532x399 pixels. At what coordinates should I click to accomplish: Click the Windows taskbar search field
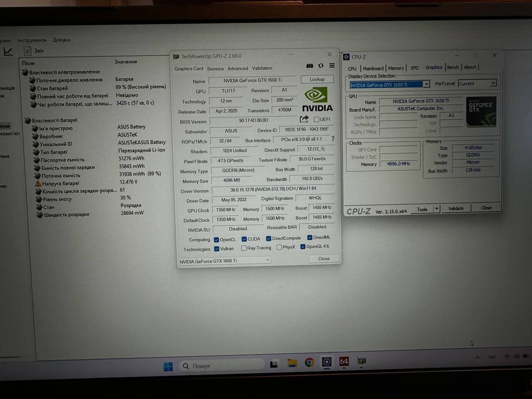coord(222,366)
